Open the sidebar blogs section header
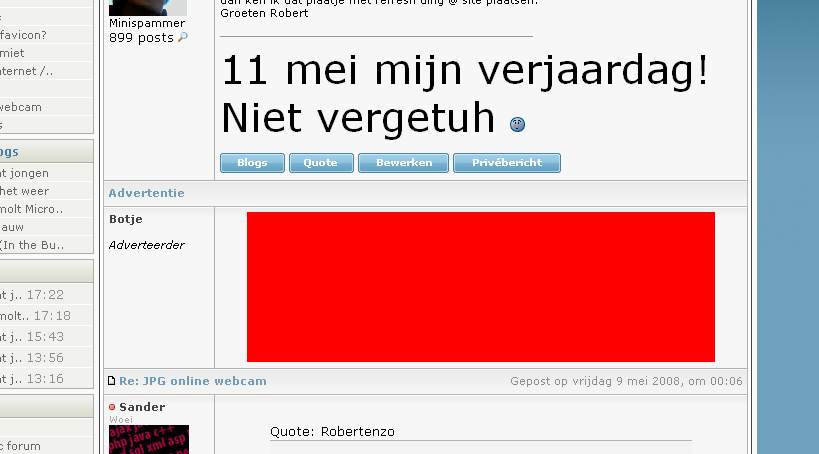This screenshot has height=454, width=819. click(46, 152)
